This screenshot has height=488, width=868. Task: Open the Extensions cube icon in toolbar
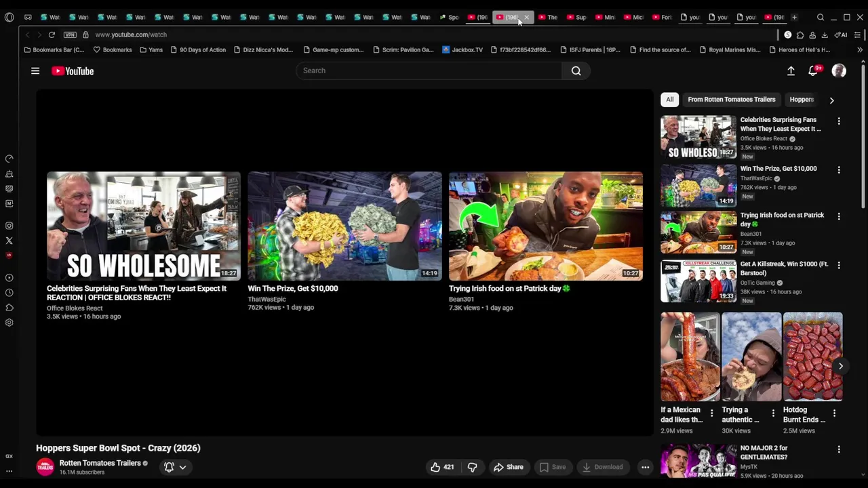pos(800,35)
